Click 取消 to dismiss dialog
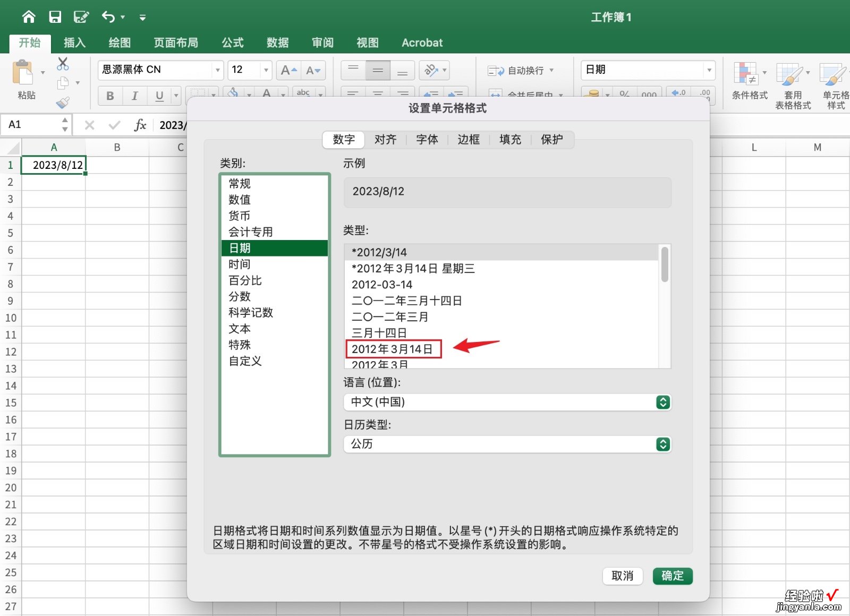This screenshot has height=616, width=850. pyautogui.click(x=623, y=576)
